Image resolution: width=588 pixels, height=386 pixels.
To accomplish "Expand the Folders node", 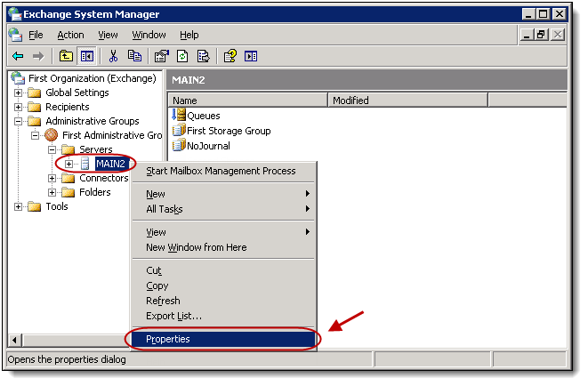I will point(52,192).
